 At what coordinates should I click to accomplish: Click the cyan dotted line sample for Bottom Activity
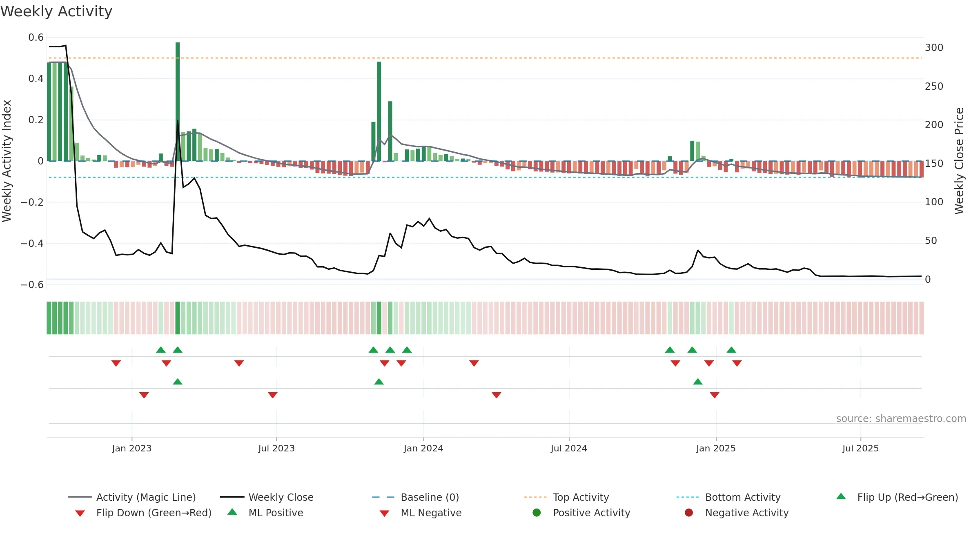coord(688,497)
